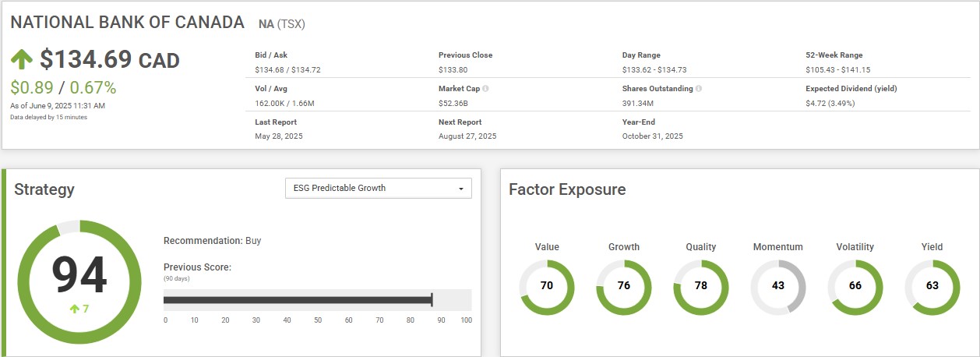Viewport: 980px width, 357px height.
Task: Click the NA (TSX) ticker symbol
Action: point(282,24)
